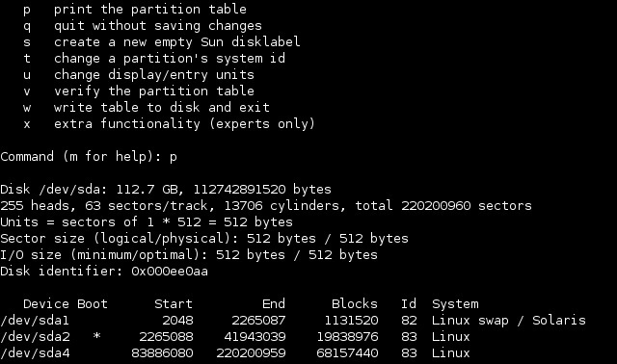Click the '255 heads, 63 sectors/track' line
This screenshot has height=364, width=617.
(266, 205)
